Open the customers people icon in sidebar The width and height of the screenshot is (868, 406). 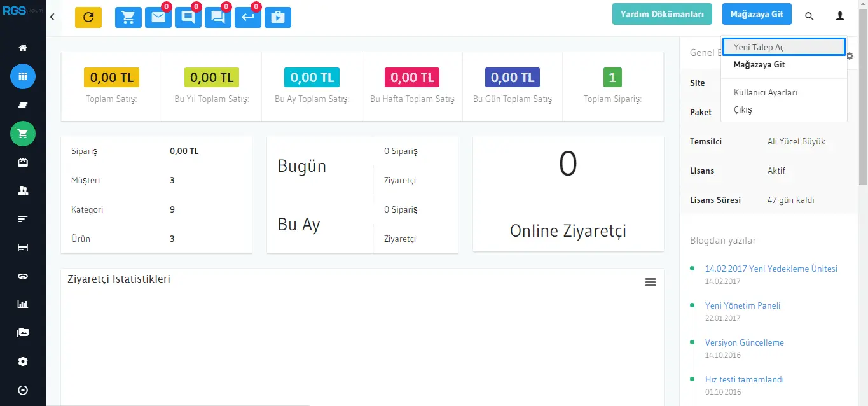(23, 190)
